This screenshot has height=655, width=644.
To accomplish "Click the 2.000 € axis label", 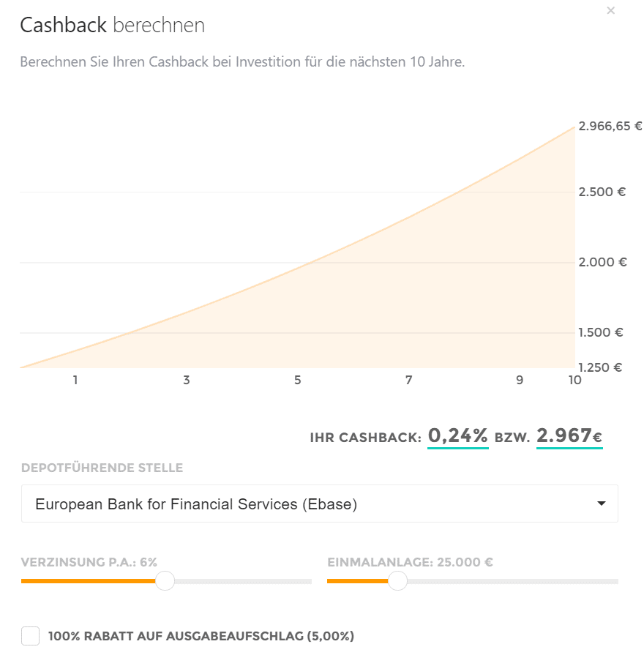I will tap(602, 262).
